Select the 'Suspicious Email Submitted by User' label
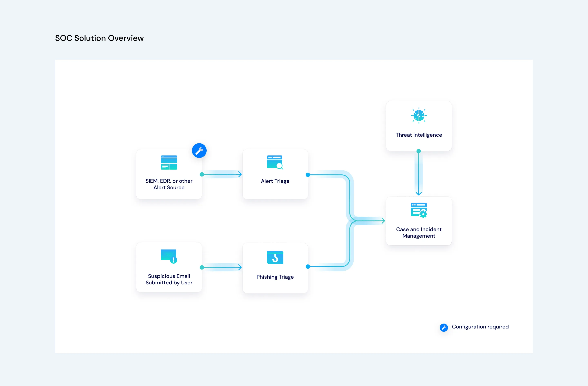The height and width of the screenshot is (386, 588). 169,279
